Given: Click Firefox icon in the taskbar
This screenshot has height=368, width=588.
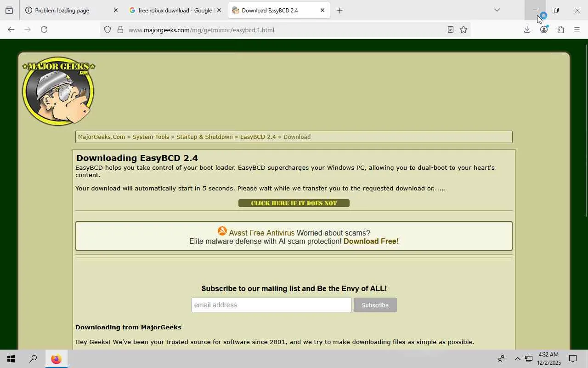Looking at the screenshot, I should tap(56, 359).
